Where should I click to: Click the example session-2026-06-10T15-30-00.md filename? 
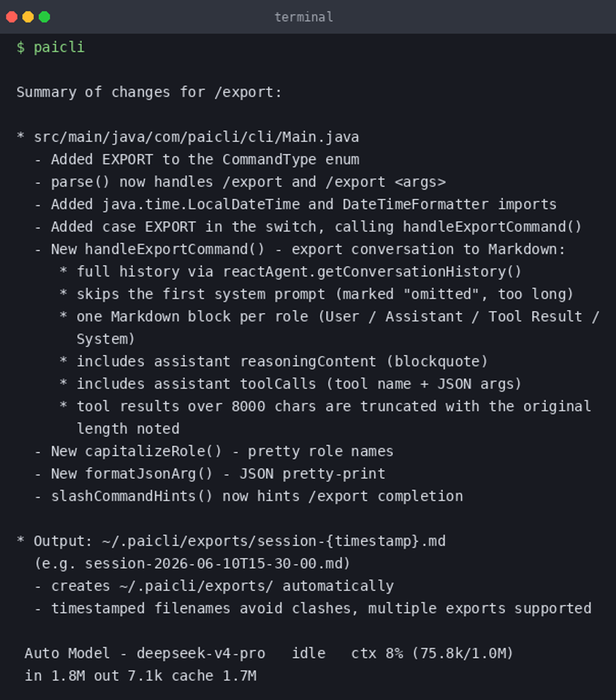[x=213, y=563]
